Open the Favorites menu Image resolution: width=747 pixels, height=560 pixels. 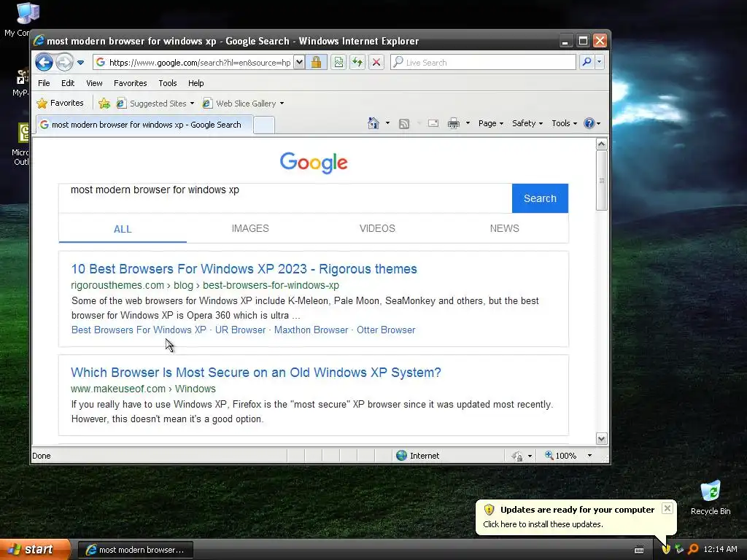[x=130, y=83]
